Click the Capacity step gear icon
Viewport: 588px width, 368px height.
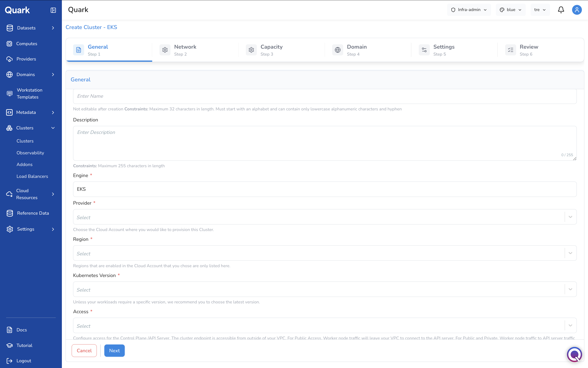click(x=251, y=50)
